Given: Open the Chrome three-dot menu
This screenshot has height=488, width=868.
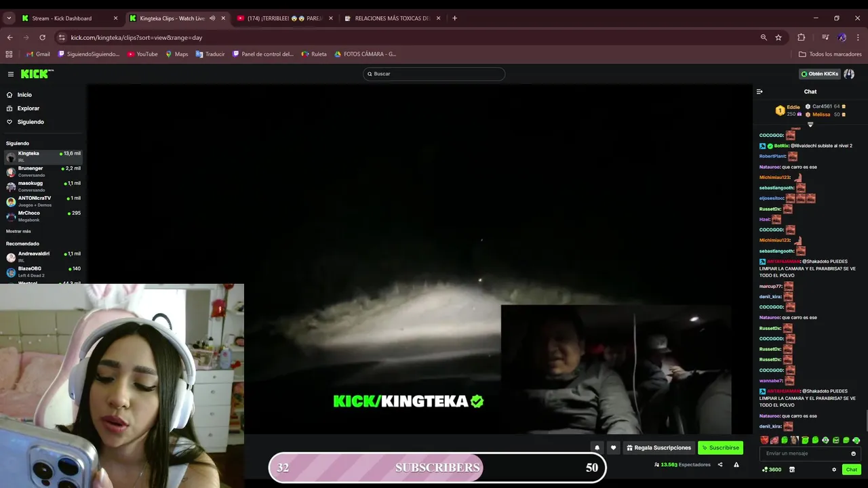Looking at the screenshot, I should [859, 37].
